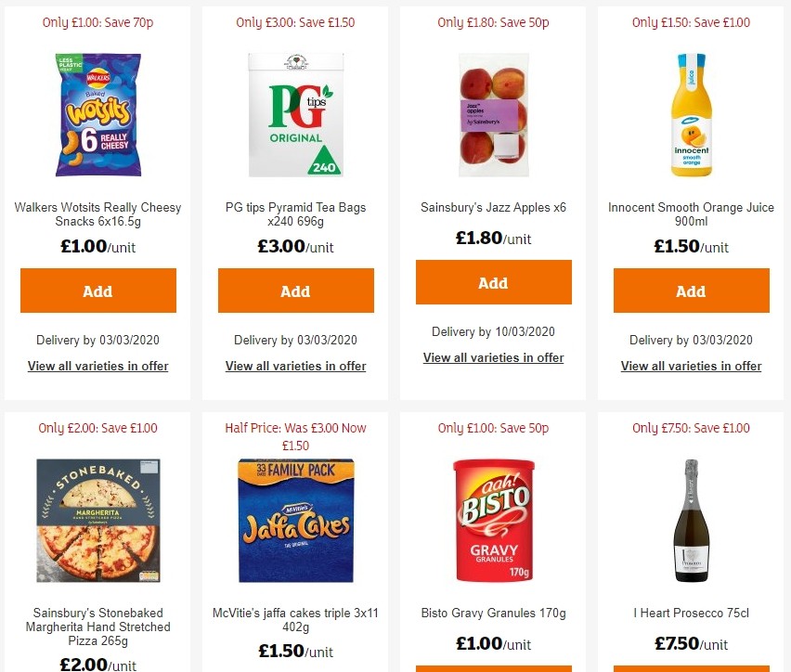Image resolution: width=791 pixels, height=672 pixels.
Task: Open the Jaffa Cakes family pack image
Action: tap(295, 521)
